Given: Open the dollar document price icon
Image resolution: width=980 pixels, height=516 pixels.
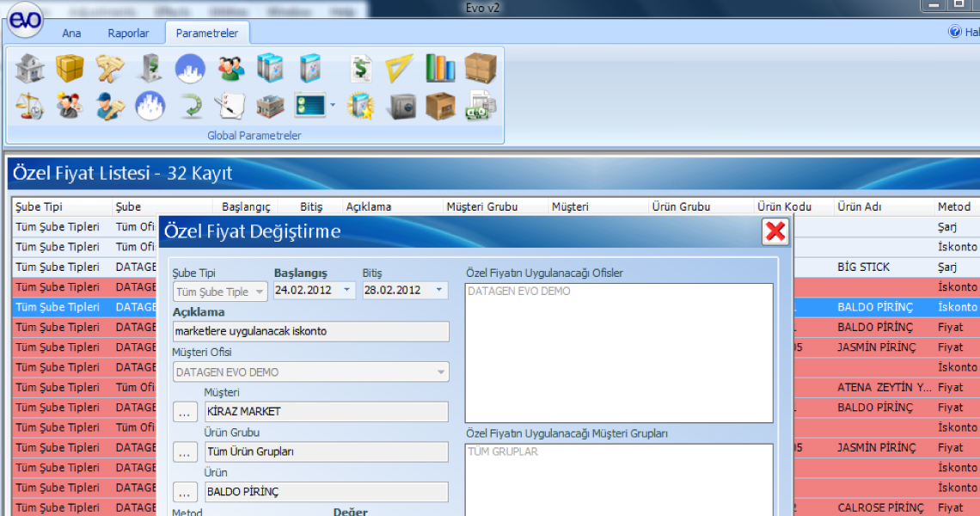Looking at the screenshot, I should [x=361, y=68].
